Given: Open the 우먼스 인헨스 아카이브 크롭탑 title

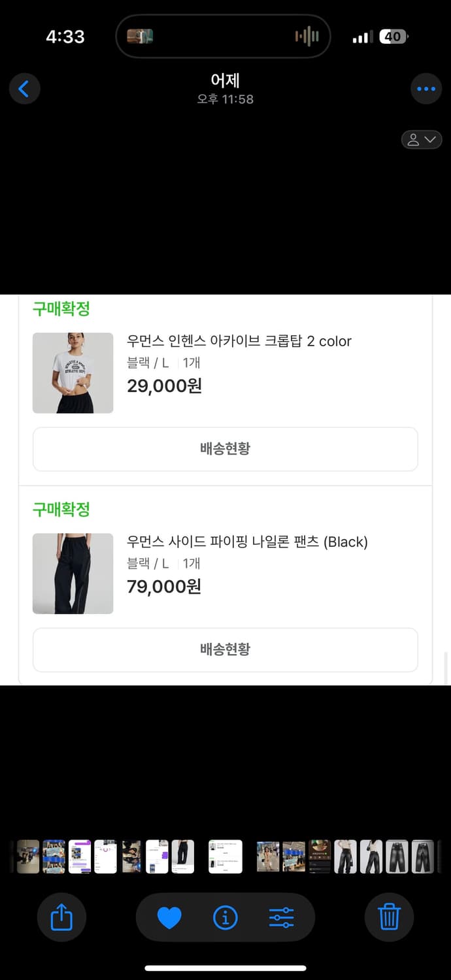Looking at the screenshot, I should [239, 341].
